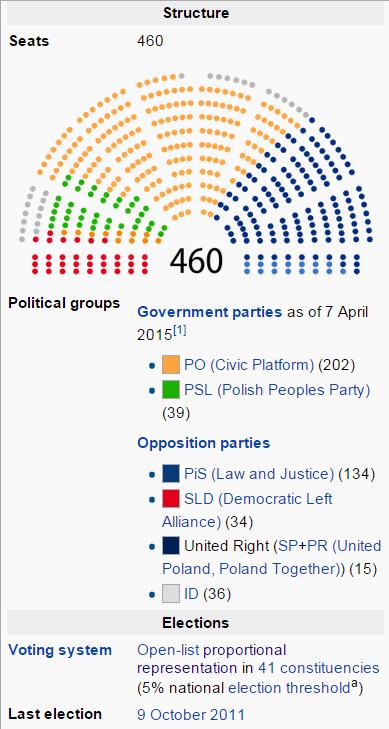Click the election threshold link
389x729 pixels.
click(289, 688)
